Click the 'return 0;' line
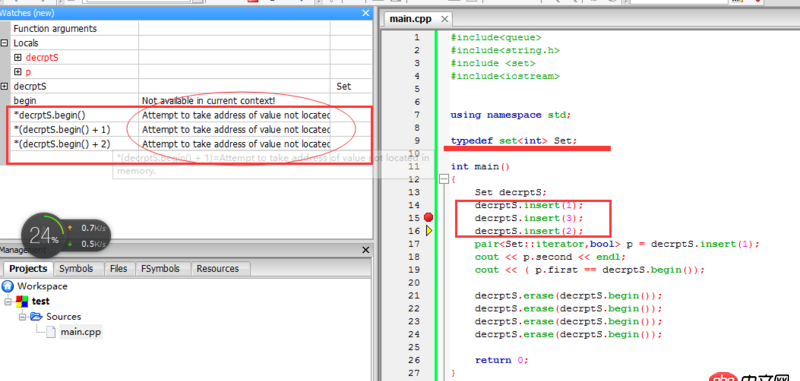The width and height of the screenshot is (800, 381). 502,360
